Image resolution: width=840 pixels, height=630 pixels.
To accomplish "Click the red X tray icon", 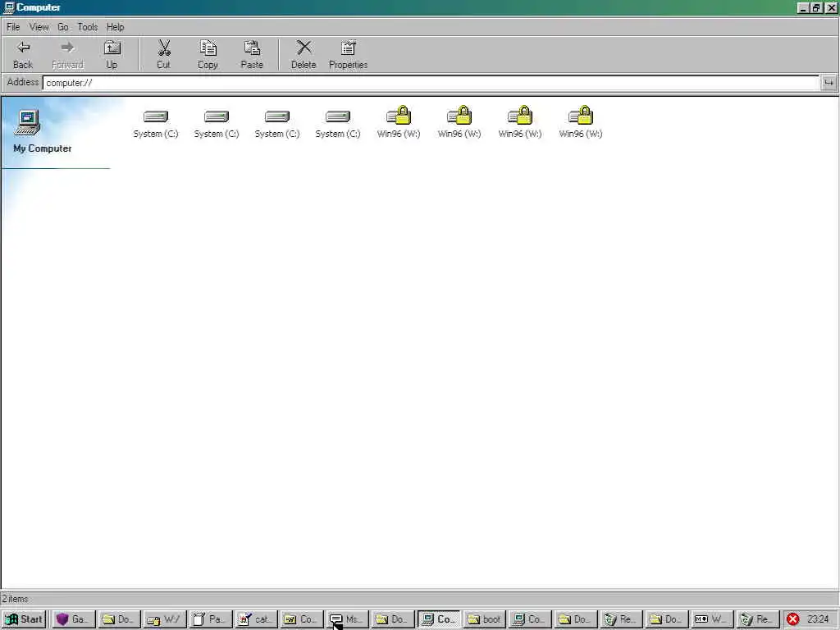I will click(x=793, y=619).
